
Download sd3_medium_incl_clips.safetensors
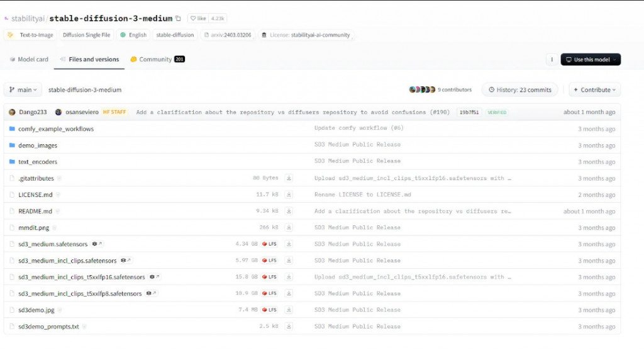pyautogui.click(x=289, y=261)
